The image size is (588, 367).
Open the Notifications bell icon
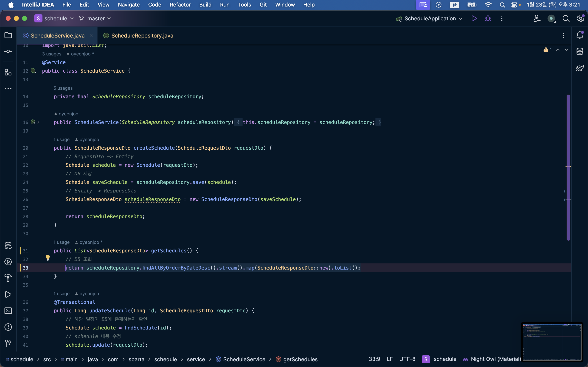tap(580, 35)
